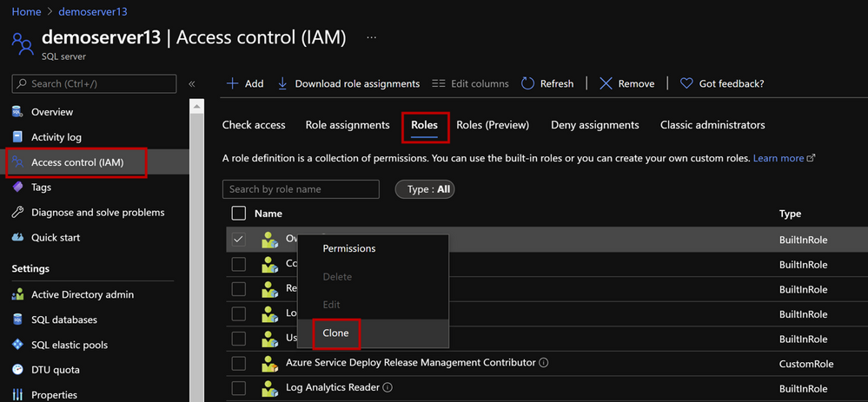Image resolution: width=868 pixels, height=402 pixels.
Task: Focus the Search by role name field
Action: point(301,189)
